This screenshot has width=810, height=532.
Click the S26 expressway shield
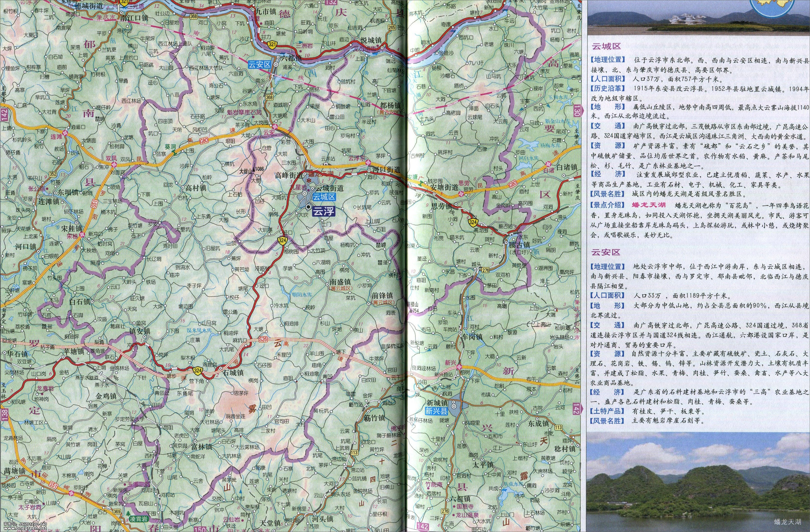coord(263,339)
